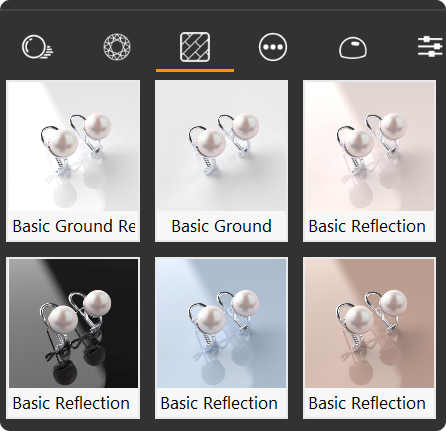Apply the tan brown Basic Reflection thumbnail
Viewport: 446px width, 431px height.
click(369, 323)
